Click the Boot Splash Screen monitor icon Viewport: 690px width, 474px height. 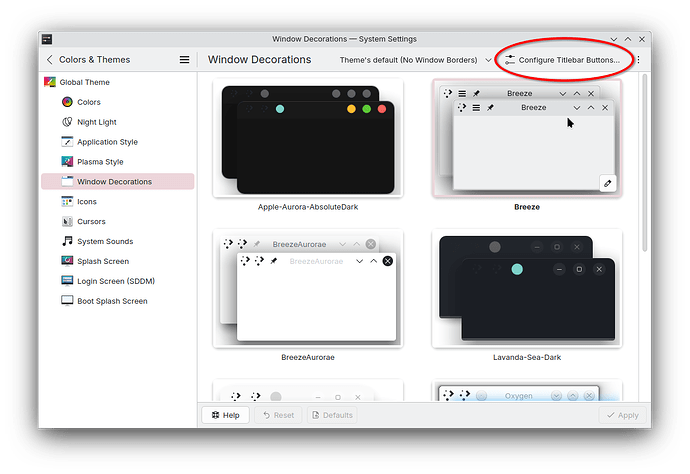pos(67,301)
